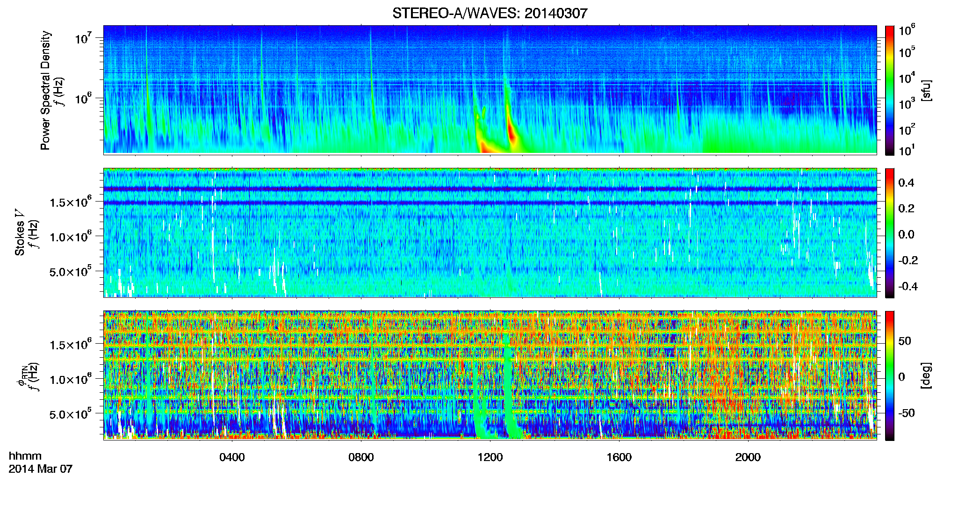
Task: Click the 10⁴ label on sfu colorbar
Action: click(907, 77)
